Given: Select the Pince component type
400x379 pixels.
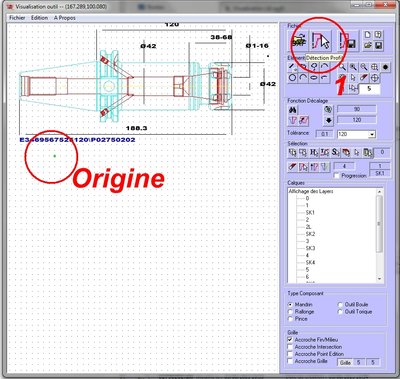Looking at the screenshot, I should coord(290,319).
